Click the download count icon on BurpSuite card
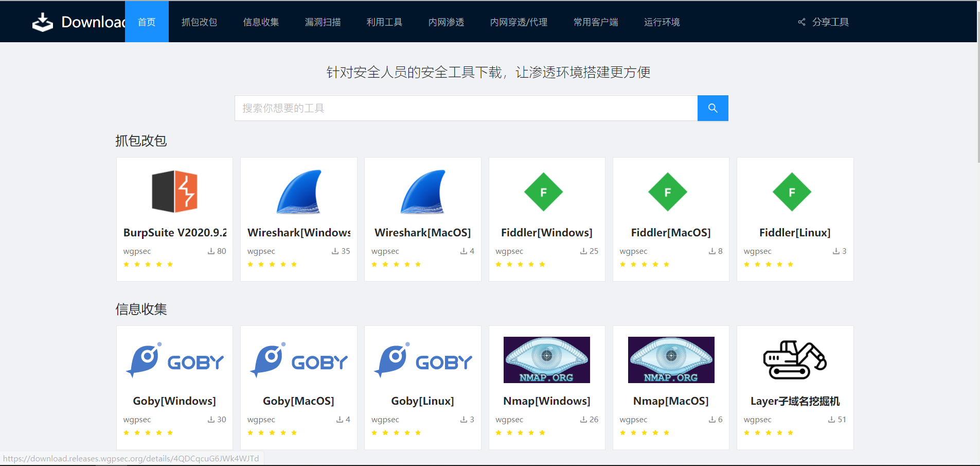980x466 pixels. [211, 251]
